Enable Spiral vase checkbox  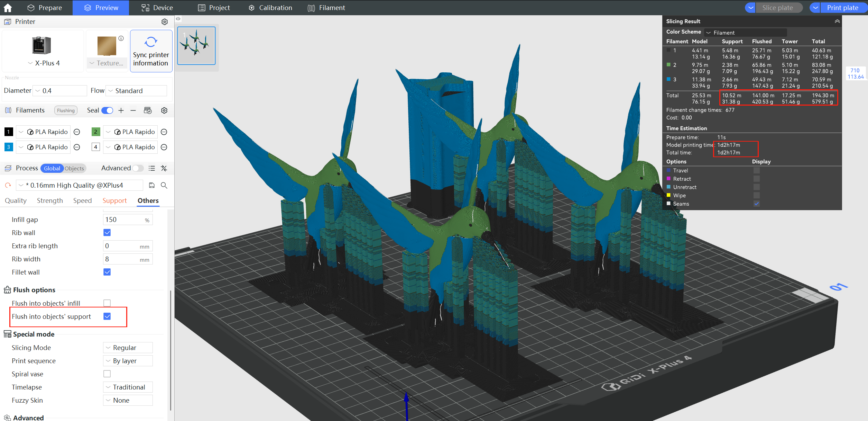click(x=107, y=374)
